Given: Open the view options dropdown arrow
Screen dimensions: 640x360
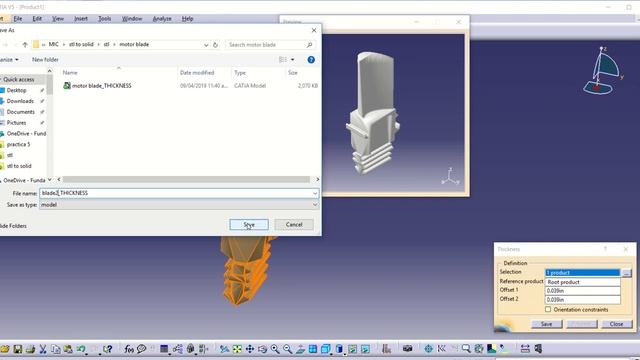Looking at the screenshot, I should [x=293, y=60].
